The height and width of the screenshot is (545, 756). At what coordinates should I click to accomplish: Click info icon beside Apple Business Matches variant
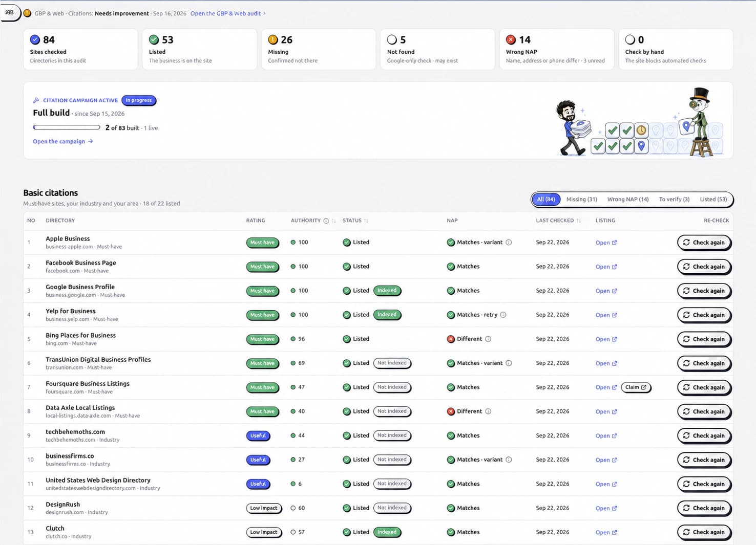(x=509, y=243)
